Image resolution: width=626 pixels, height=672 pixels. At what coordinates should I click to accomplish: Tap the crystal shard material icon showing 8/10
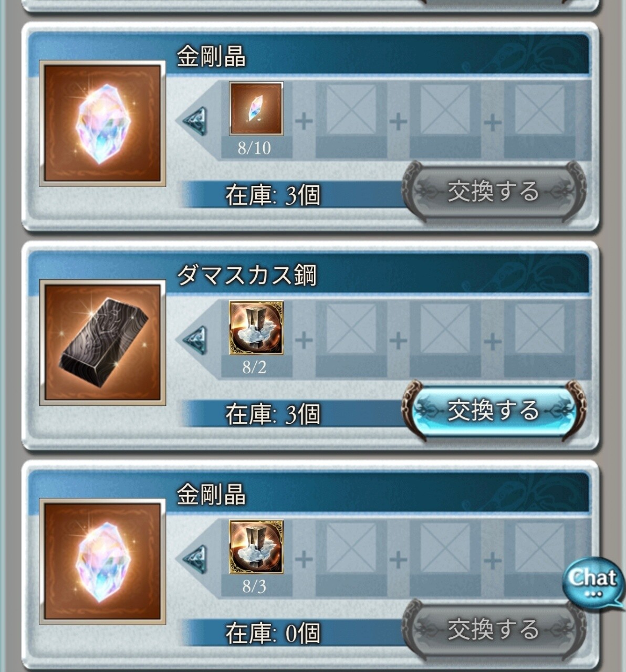point(256,109)
